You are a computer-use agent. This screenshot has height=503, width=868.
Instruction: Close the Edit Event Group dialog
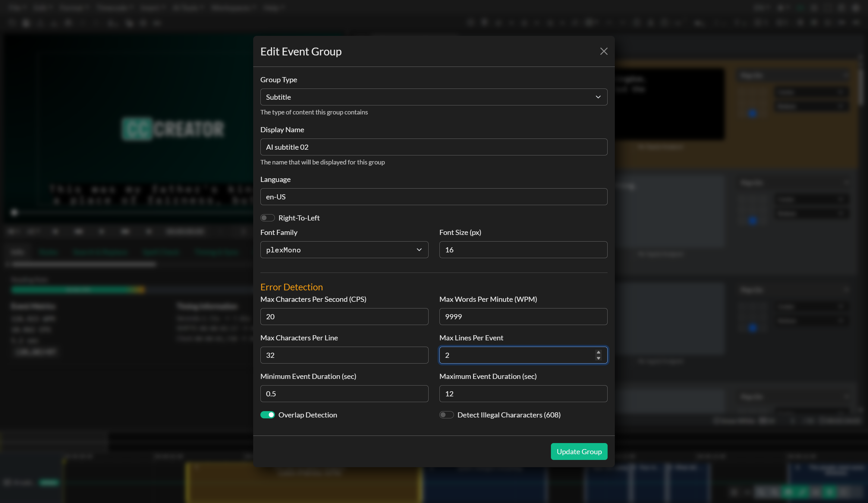pos(603,51)
